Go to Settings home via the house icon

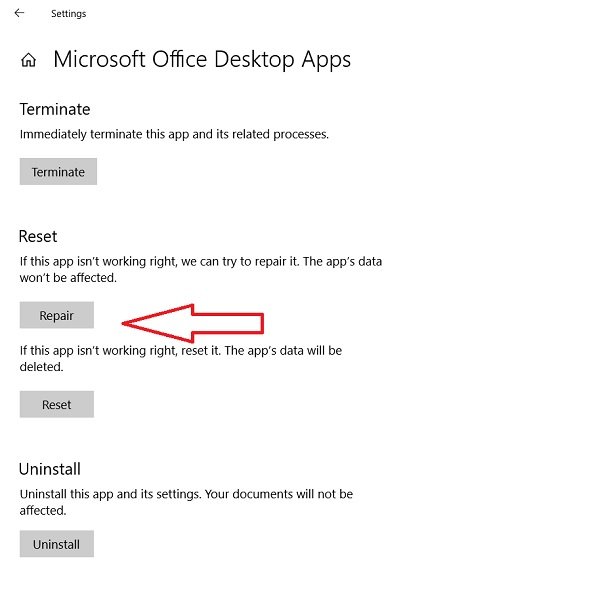(x=28, y=60)
